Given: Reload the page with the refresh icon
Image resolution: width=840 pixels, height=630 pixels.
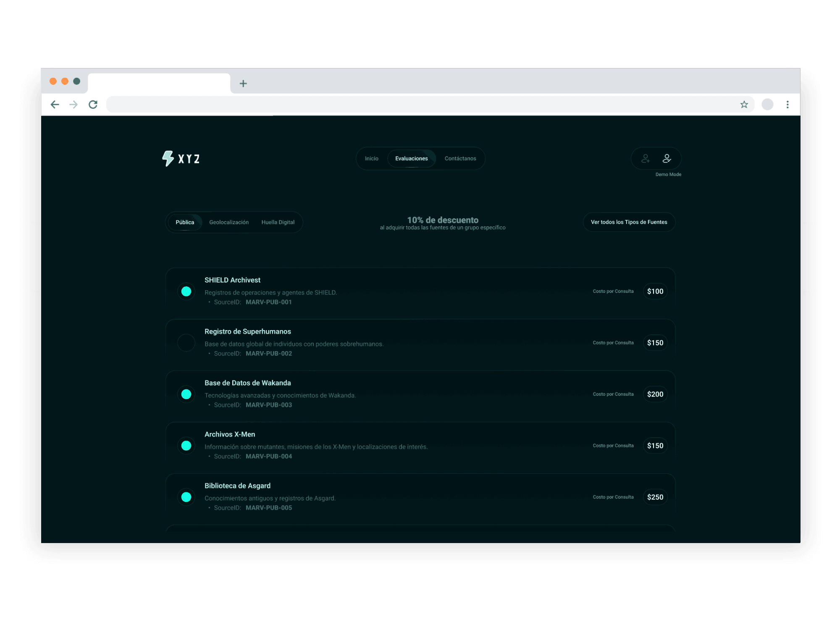Looking at the screenshot, I should click(x=93, y=105).
